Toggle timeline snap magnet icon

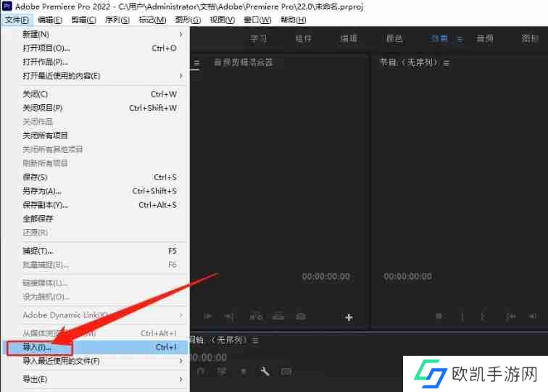pyautogui.click(x=201, y=372)
